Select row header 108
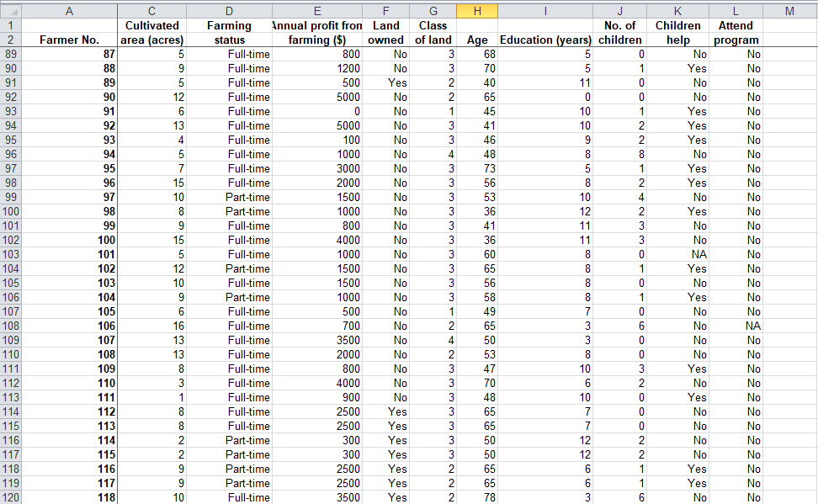Screen dimensions: 818x504 pyautogui.click(x=10, y=326)
